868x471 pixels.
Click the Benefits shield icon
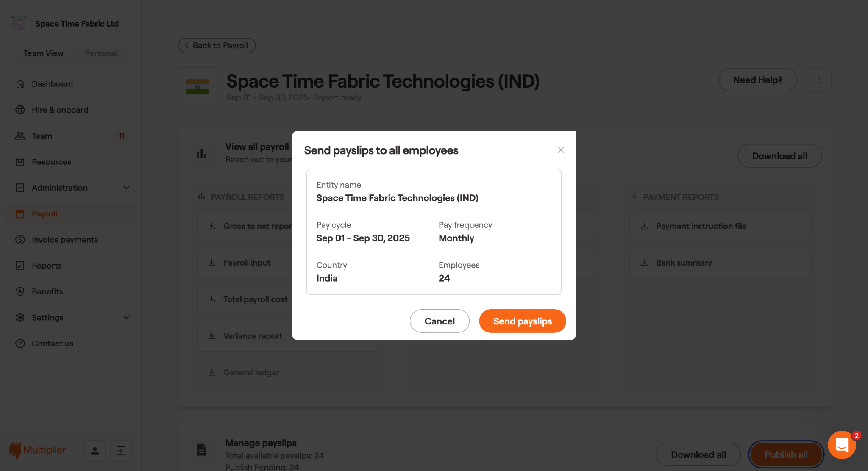point(20,291)
